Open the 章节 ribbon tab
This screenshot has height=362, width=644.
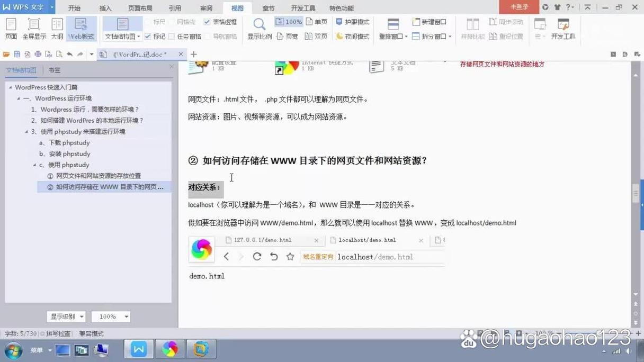(x=269, y=8)
